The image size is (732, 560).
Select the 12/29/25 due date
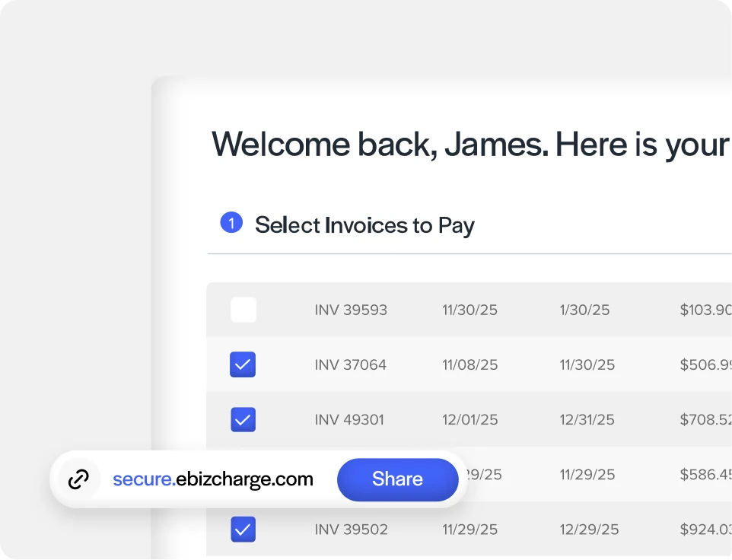click(x=589, y=530)
